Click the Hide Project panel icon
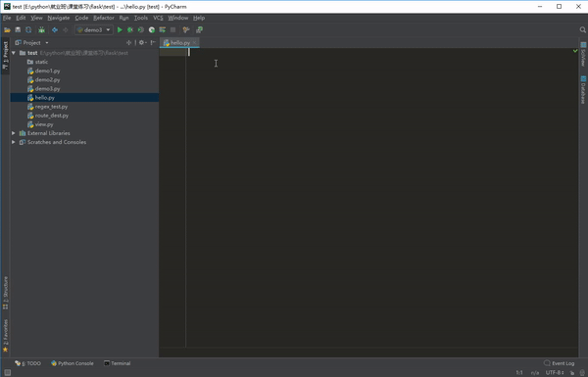The width and height of the screenshot is (588, 377). (x=153, y=43)
